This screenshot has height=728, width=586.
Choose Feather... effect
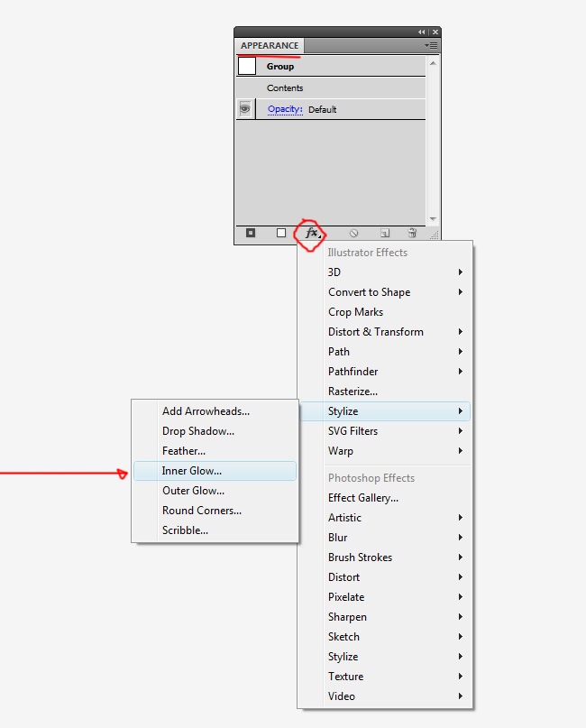(215, 451)
